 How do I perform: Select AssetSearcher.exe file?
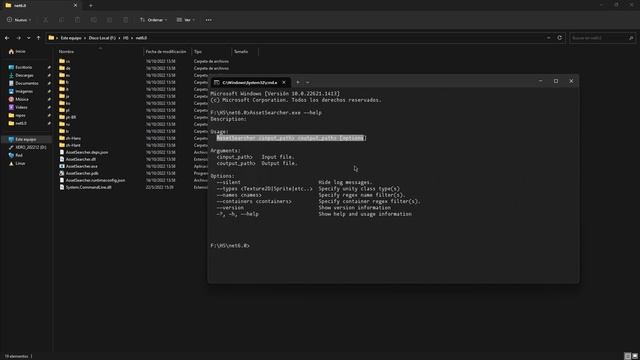tap(81, 166)
